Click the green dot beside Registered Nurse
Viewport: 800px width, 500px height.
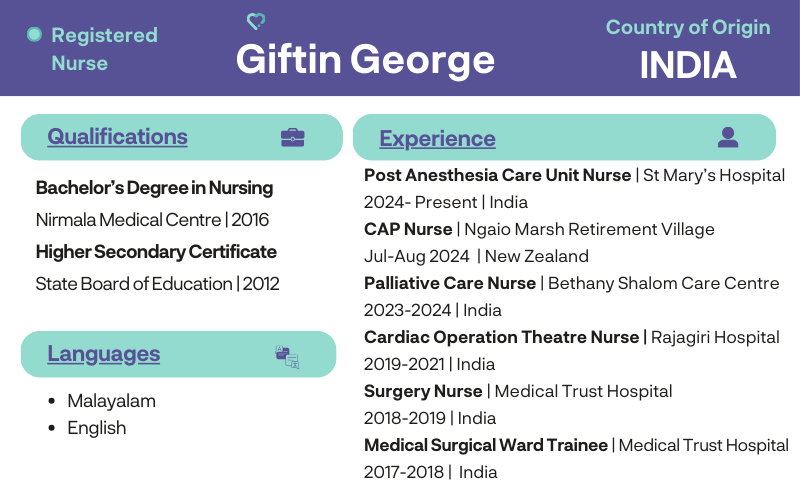click(x=34, y=35)
